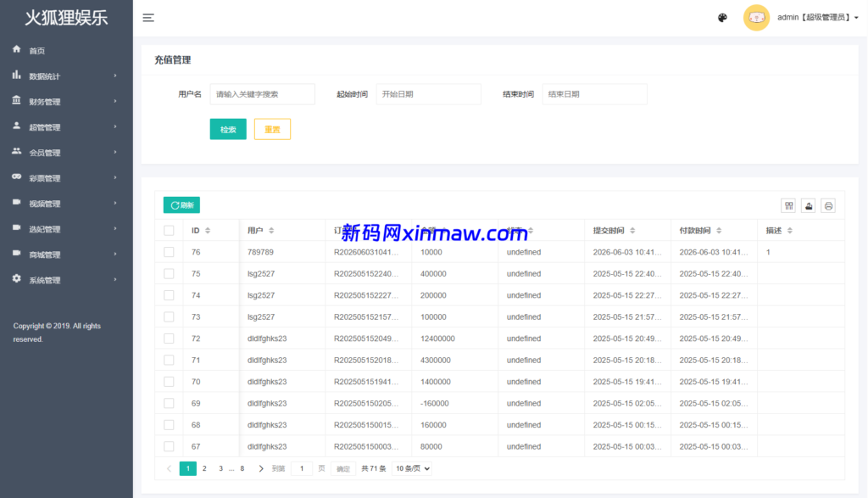Image resolution: width=868 pixels, height=498 pixels.
Task: Focus the 用户名 keyword search field
Action: pos(263,94)
